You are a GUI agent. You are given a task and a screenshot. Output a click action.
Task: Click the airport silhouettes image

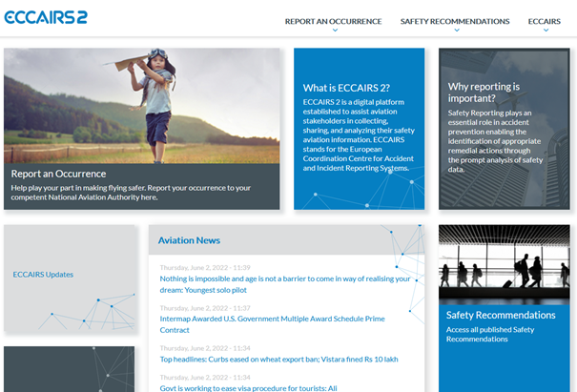pyautogui.click(x=505, y=264)
